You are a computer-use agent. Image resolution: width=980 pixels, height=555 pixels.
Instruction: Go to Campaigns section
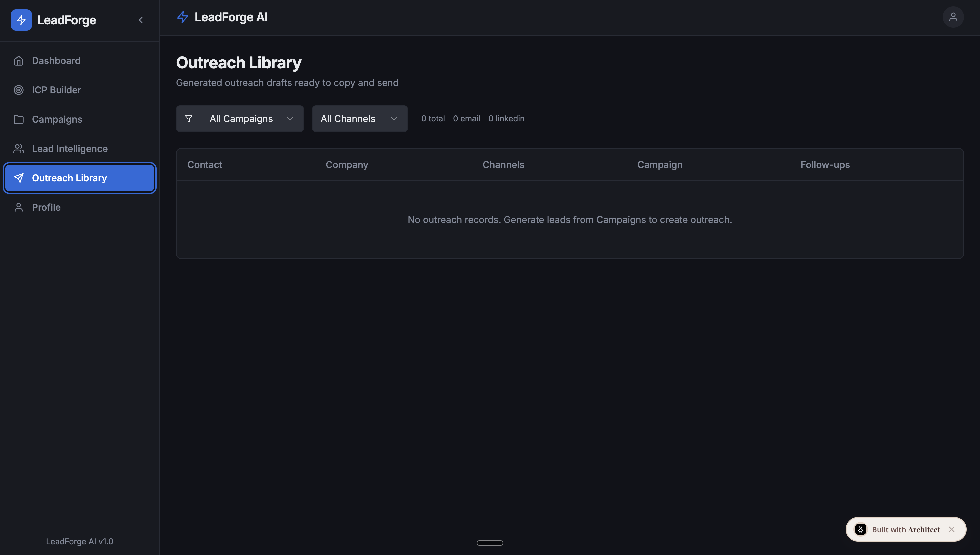pyautogui.click(x=79, y=119)
